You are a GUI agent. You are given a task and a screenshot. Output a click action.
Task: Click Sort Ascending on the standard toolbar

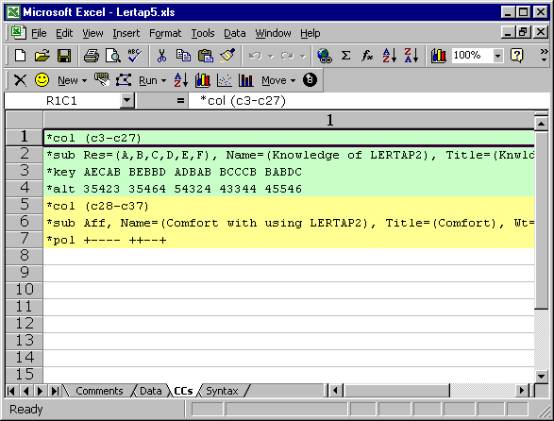pos(389,56)
